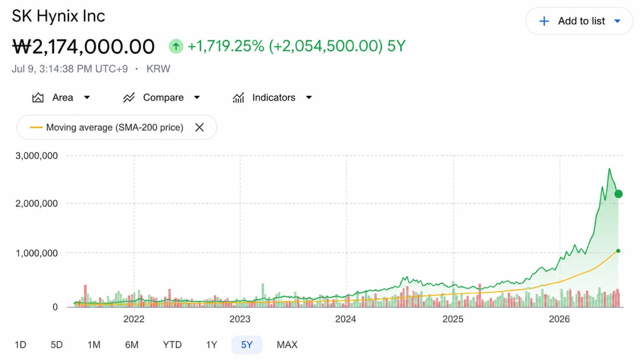Select the MAX time range
This screenshot has height=360, width=644.
(x=287, y=345)
